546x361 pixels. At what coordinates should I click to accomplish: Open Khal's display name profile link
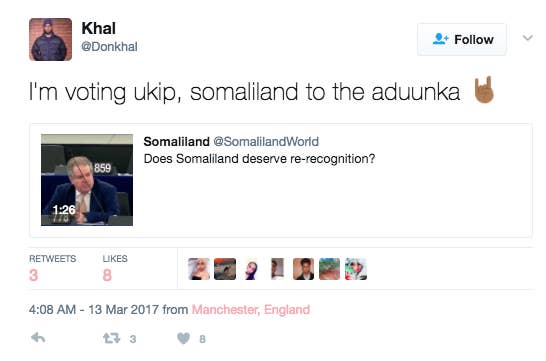tap(99, 28)
